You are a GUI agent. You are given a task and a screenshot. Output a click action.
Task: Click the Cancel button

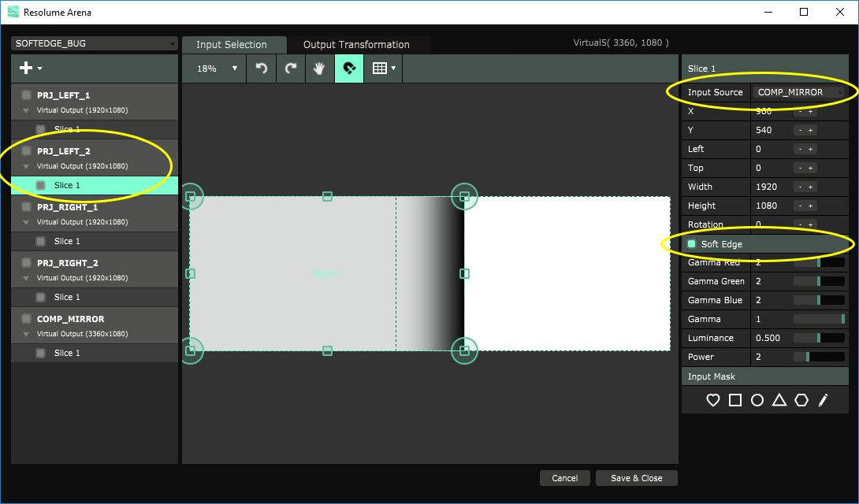tap(564, 478)
